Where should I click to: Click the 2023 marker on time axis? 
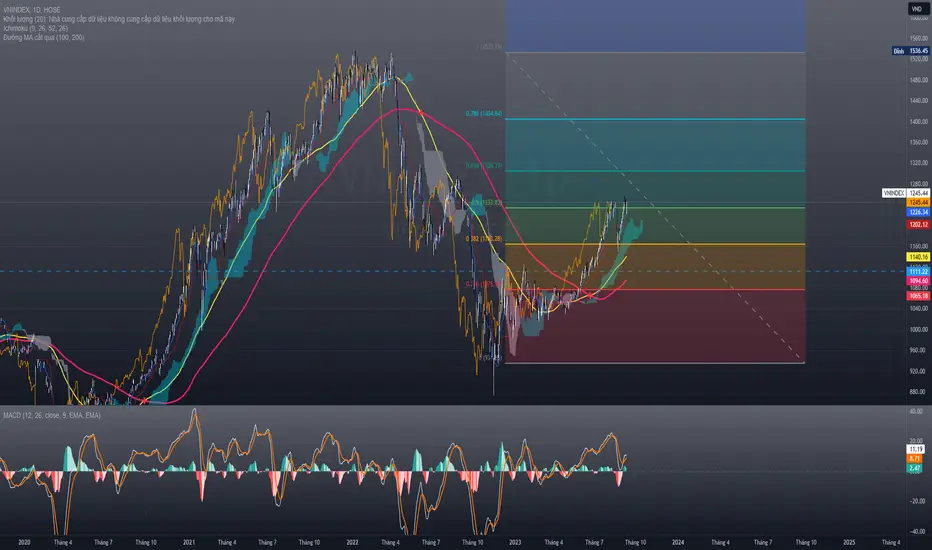point(515,542)
